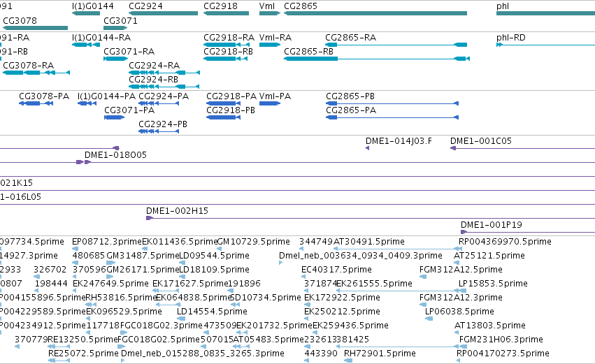Click the AT25121.5prime EST label
595x364 pixels.
coord(489,256)
